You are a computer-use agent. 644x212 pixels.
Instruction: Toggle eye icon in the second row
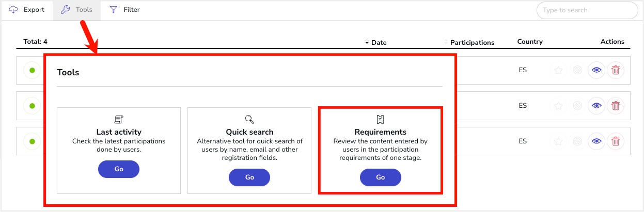tap(596, 106)
